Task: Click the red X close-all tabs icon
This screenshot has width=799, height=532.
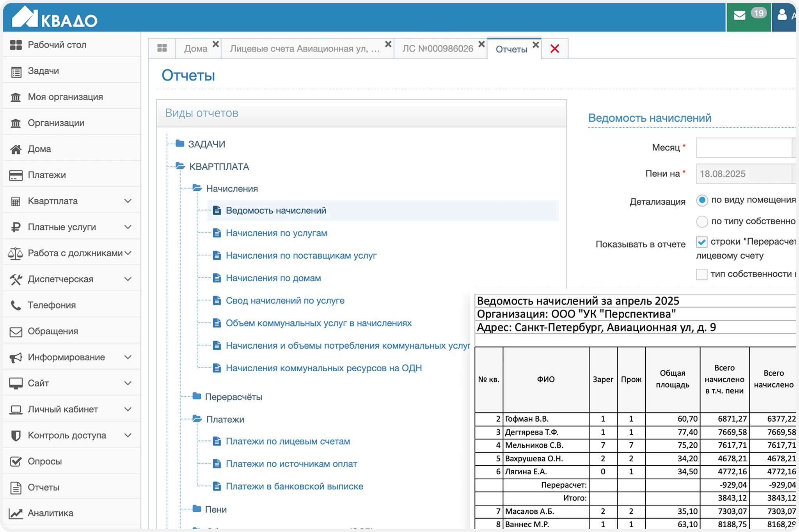Action: point(554,49)
